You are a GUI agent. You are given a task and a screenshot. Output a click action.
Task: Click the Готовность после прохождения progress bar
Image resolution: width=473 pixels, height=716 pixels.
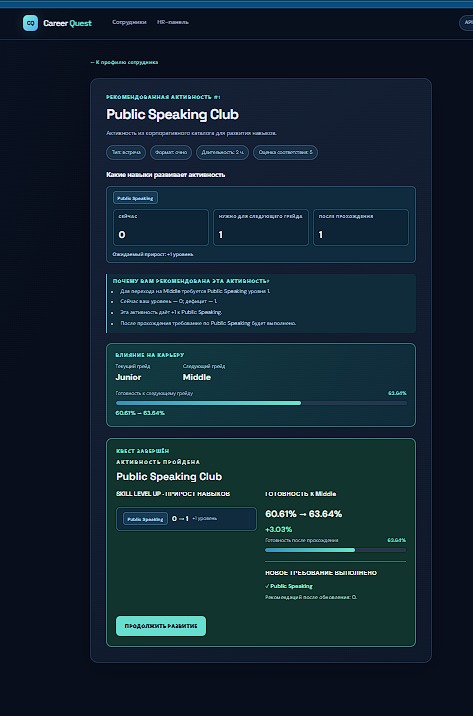coord(335,550)
